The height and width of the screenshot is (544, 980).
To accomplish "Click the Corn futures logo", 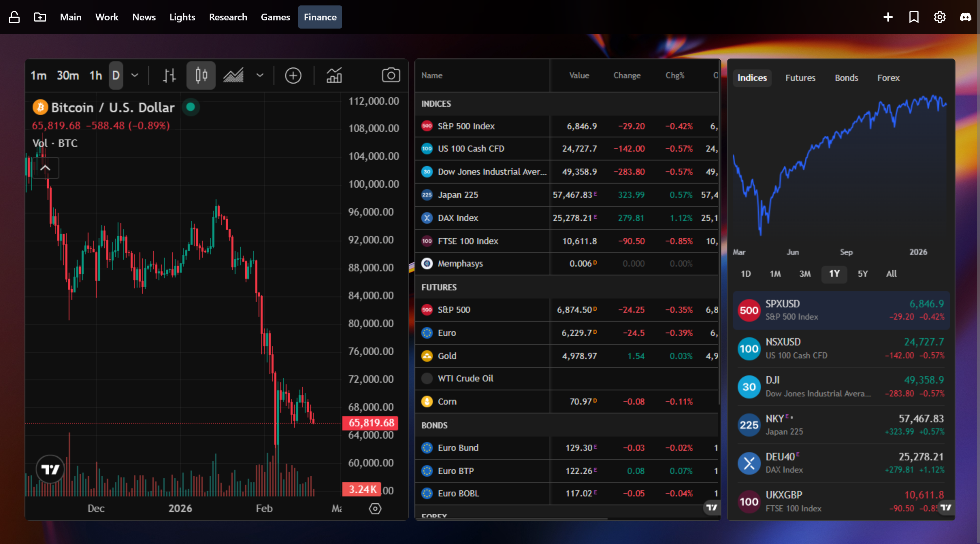I will coord(427,402).
